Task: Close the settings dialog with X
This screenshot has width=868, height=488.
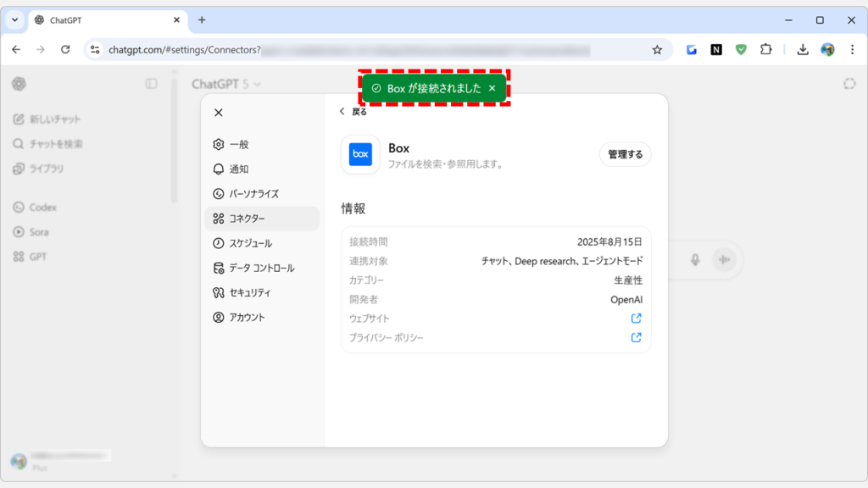Action: (219, 113)
